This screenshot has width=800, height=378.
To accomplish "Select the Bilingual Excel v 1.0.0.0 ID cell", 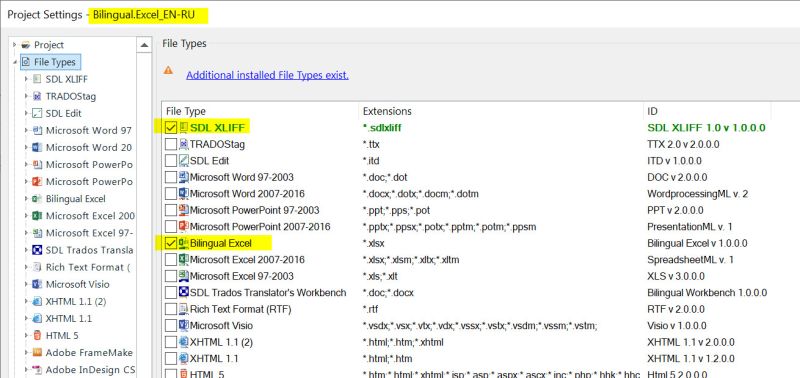I will [697, 243].
